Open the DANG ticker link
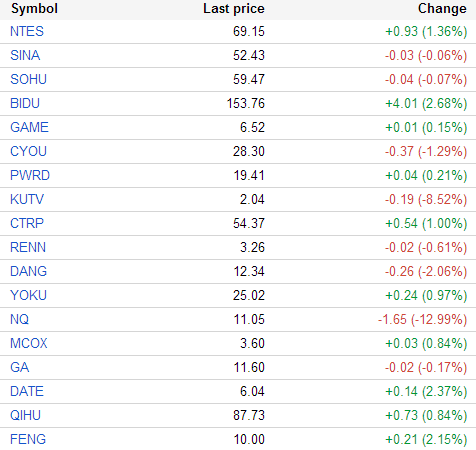Image resolution: width=476 pixels, height=450 pixels. 28,271
